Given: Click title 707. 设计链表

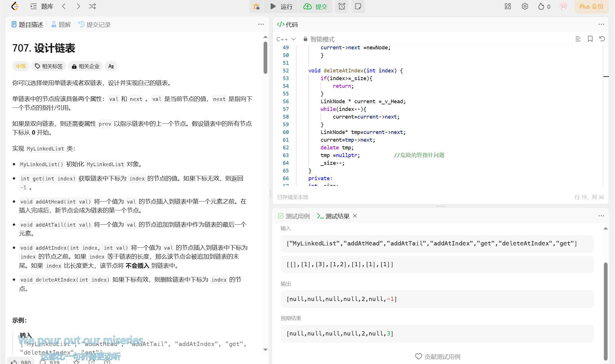Looking at the screenshot, I should 44,48.
